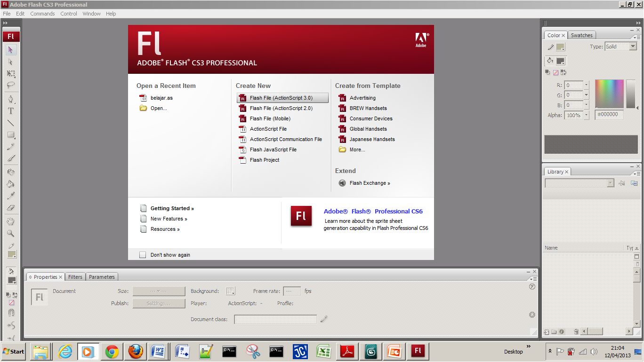Click the Document class input field
This screenshot has width=644, height=362.
275,319
